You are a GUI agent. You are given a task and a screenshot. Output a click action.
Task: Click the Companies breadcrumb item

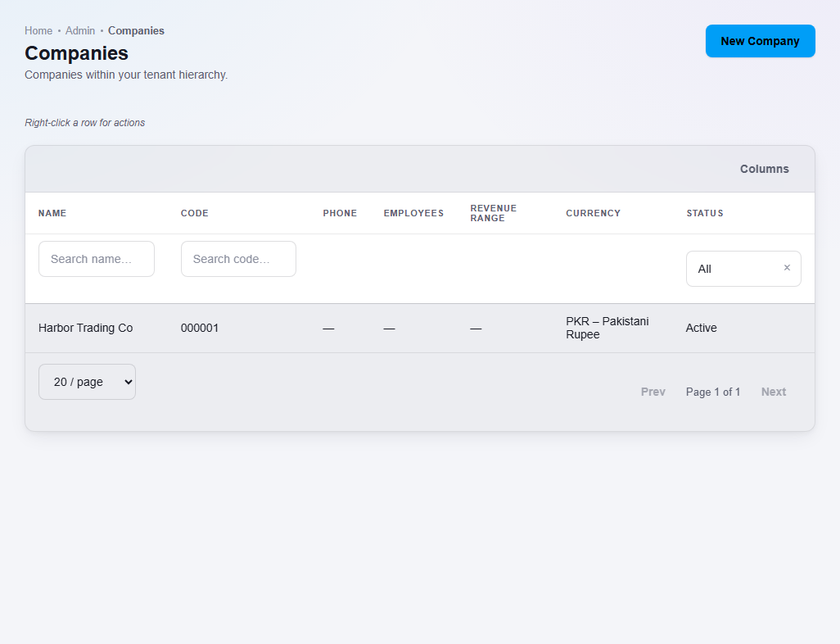click(136, 30)
